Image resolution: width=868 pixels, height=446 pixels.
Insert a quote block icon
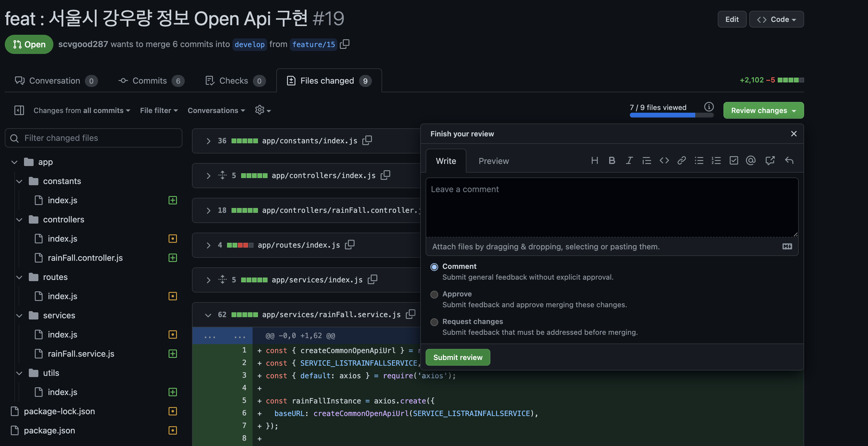(x=647, y=161)
